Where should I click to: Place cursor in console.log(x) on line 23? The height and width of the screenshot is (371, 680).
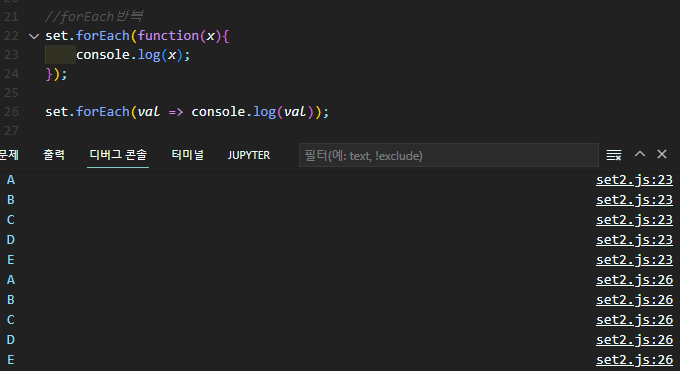pos(133,55)
